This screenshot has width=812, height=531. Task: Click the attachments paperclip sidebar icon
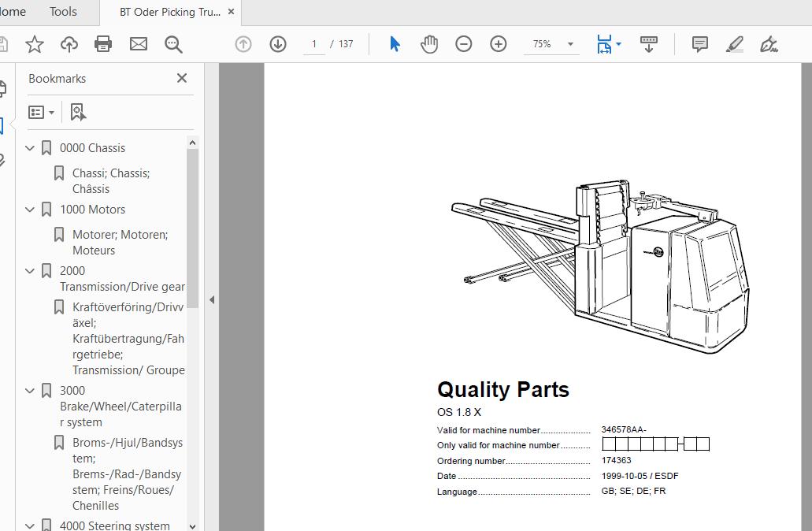(2, 160)
